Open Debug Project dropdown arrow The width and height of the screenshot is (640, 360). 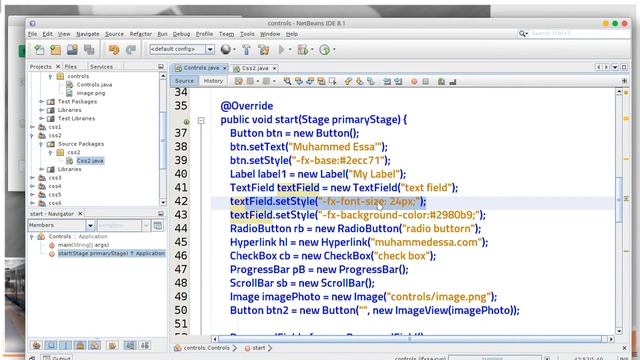tap(312, 50)
